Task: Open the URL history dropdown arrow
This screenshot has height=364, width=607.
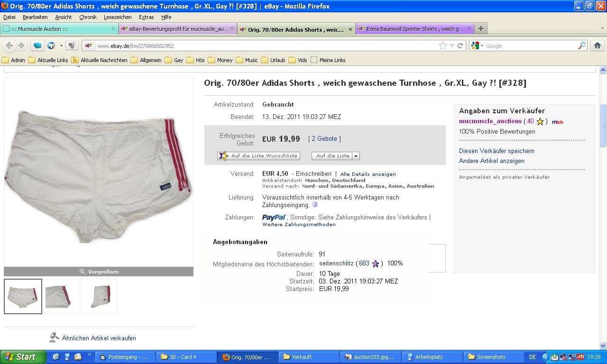Action: coord(452,45)
